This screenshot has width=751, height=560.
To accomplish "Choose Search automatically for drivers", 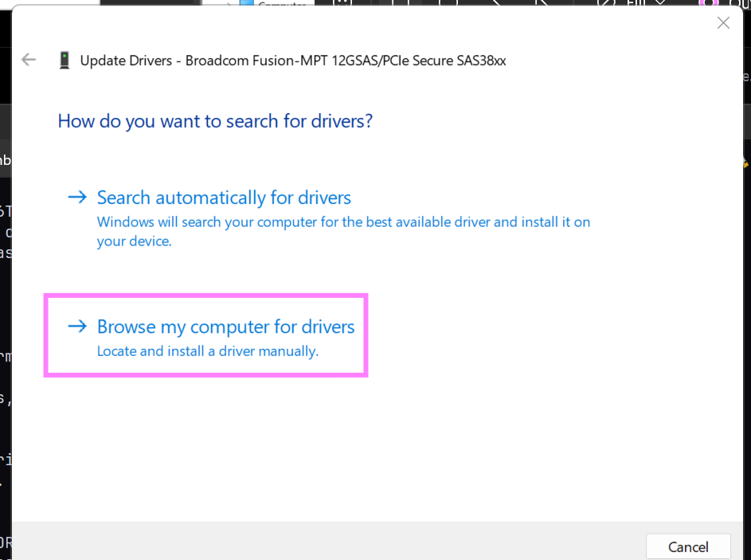I will (224, 197).
